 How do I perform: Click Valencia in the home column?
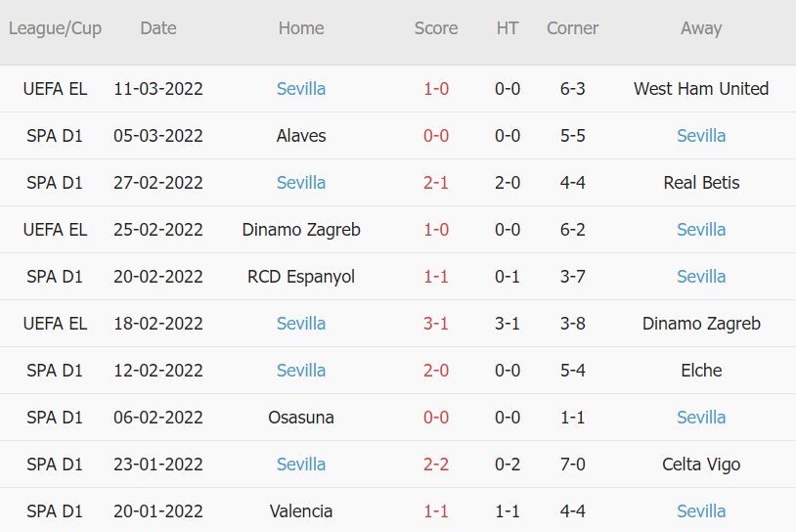[301, 511]
